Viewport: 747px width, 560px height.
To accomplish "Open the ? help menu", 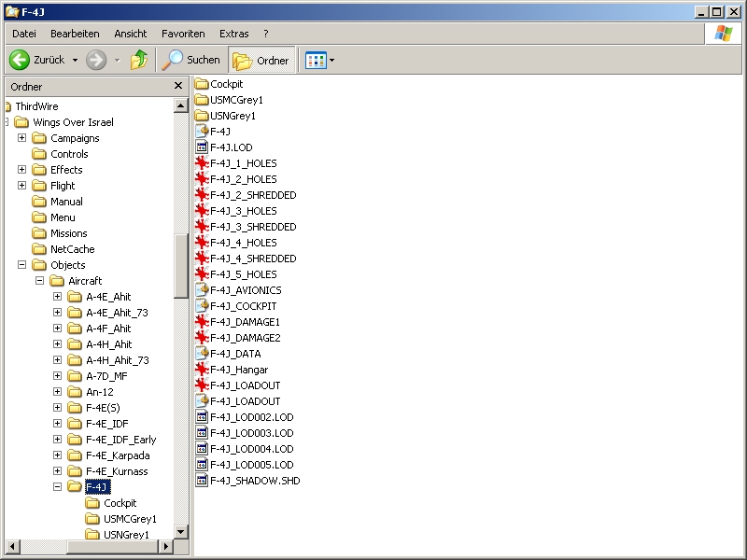I will coord(266,34).
